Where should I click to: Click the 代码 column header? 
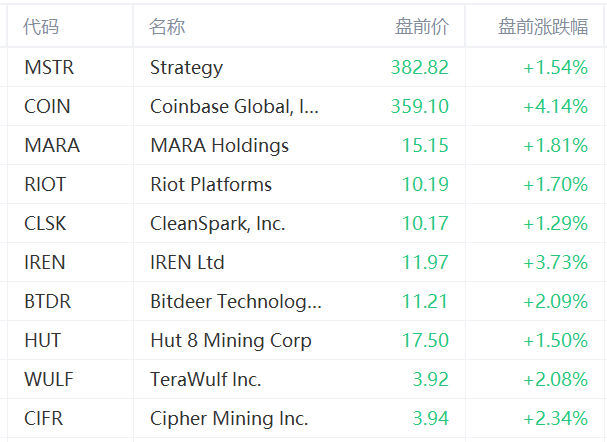41,27
